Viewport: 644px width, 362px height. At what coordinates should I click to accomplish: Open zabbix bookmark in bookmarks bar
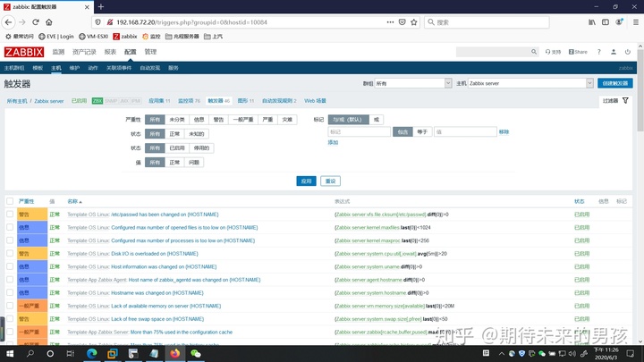coord(125,37)
